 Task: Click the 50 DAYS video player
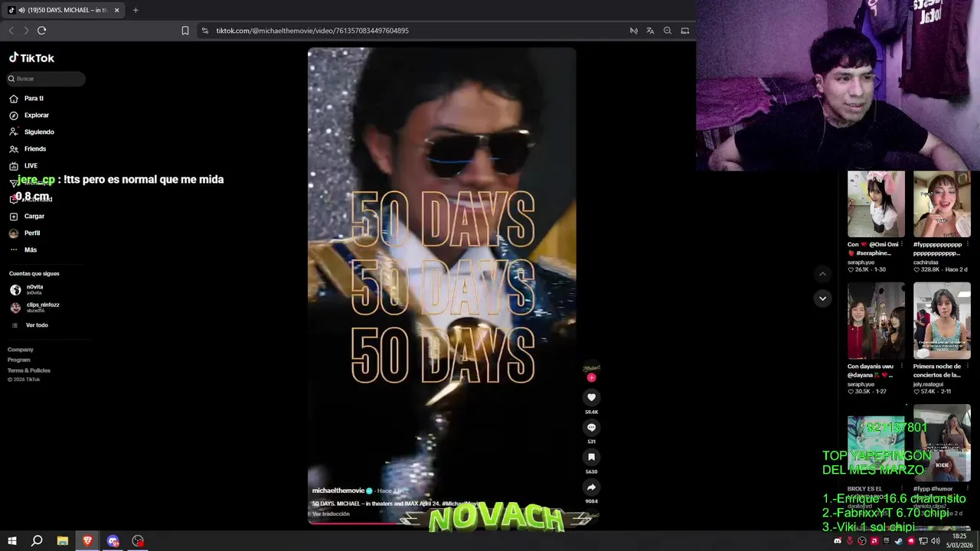click(x=442, y=285)
